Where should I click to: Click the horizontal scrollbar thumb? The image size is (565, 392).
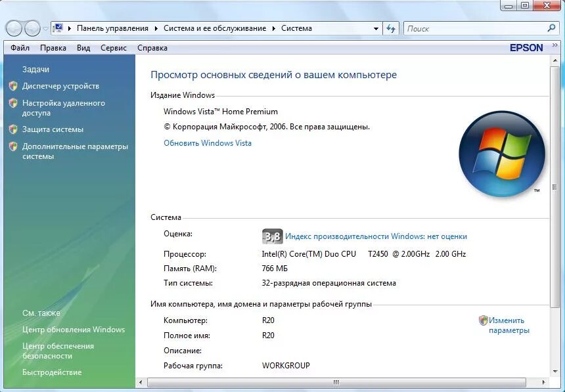point(336,382)
